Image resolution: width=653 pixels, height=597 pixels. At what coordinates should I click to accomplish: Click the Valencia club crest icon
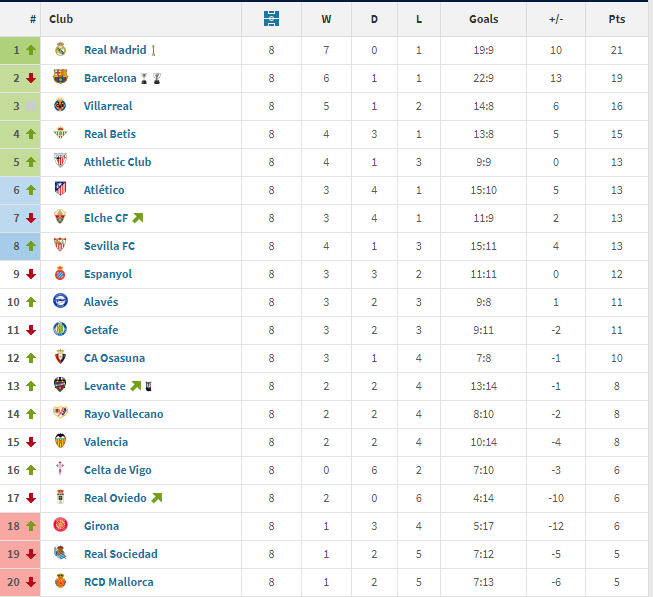click(60, 442)
